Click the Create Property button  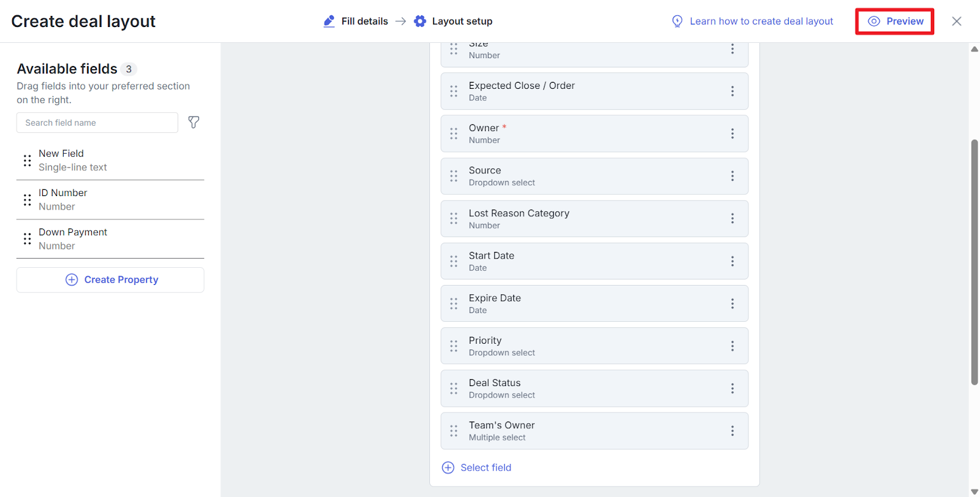pyautogui.click(x=110, y=280)
